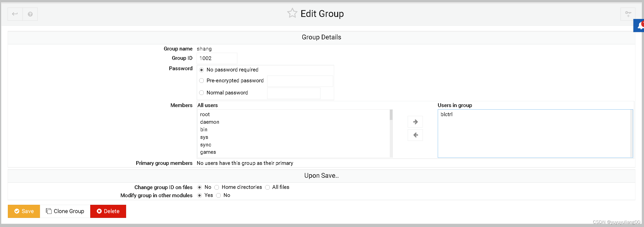Screen dimensions: 644x227
Task: Click the Clone Group button
Action: [x=65, y=211]
